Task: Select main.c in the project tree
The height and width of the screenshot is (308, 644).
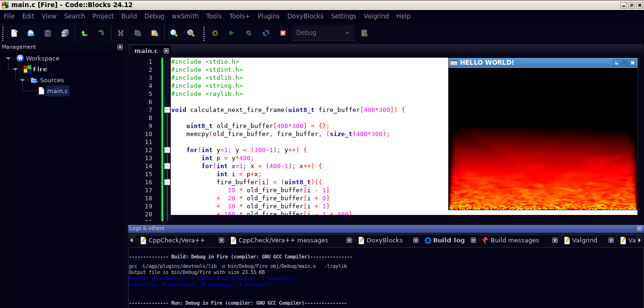Action: [x=57, y=91]
